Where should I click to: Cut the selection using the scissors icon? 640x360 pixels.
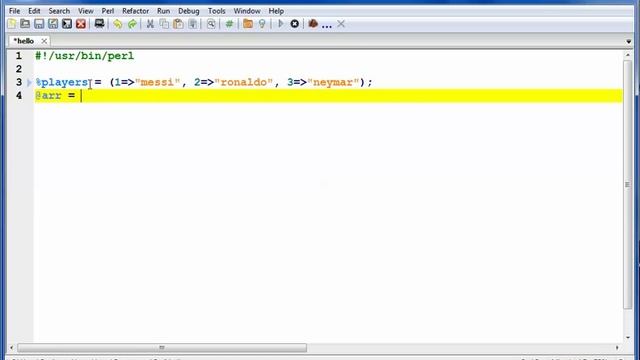150,24
